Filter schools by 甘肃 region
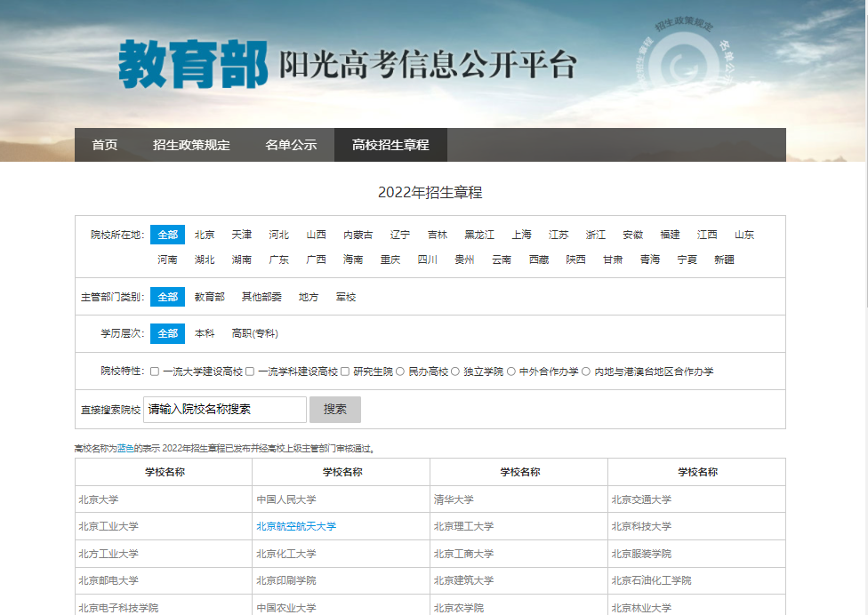Screen dimensions: 868x615 [x=613, y=260]
